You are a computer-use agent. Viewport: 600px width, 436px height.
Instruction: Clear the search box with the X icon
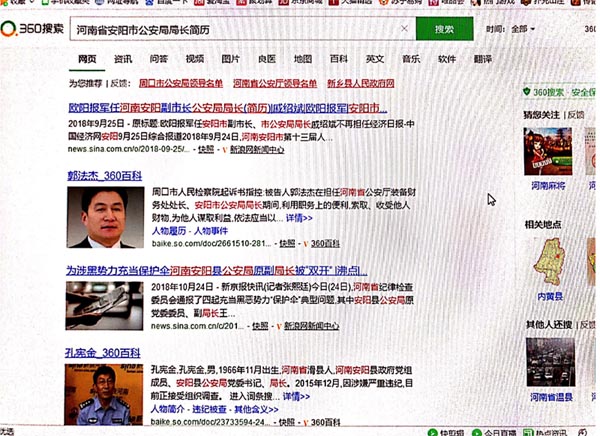[404, 30]
